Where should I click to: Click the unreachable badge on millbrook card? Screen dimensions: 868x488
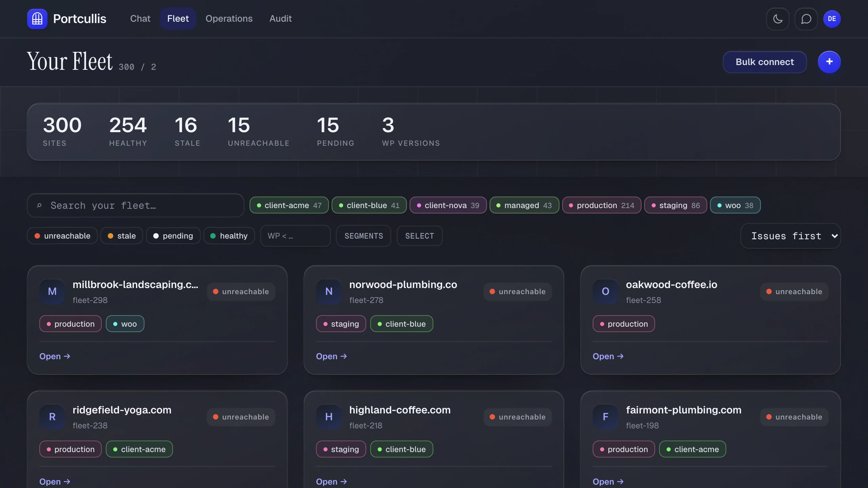[241, 292]
